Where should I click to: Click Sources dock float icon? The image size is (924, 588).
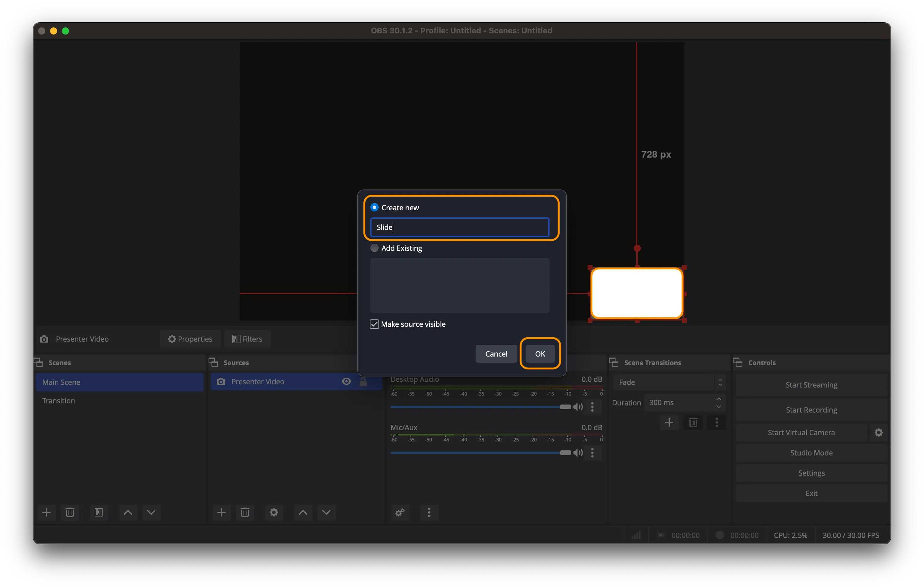click(213, 362)
